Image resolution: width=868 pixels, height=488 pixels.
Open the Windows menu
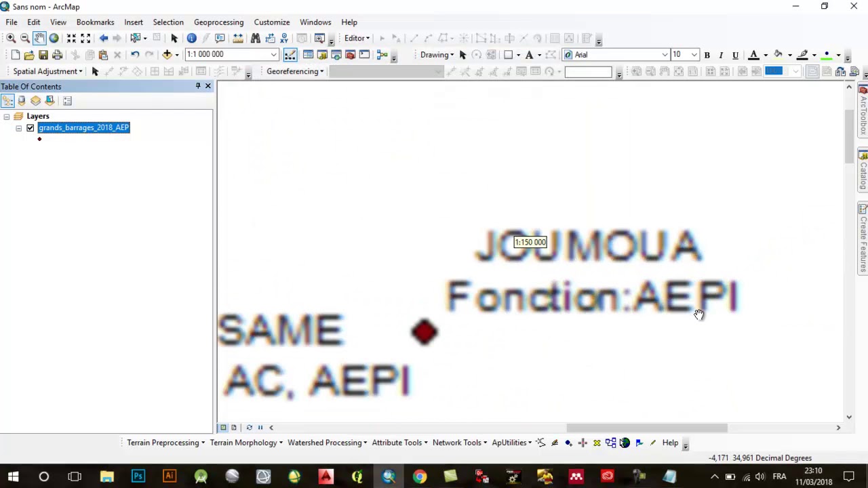315,22
